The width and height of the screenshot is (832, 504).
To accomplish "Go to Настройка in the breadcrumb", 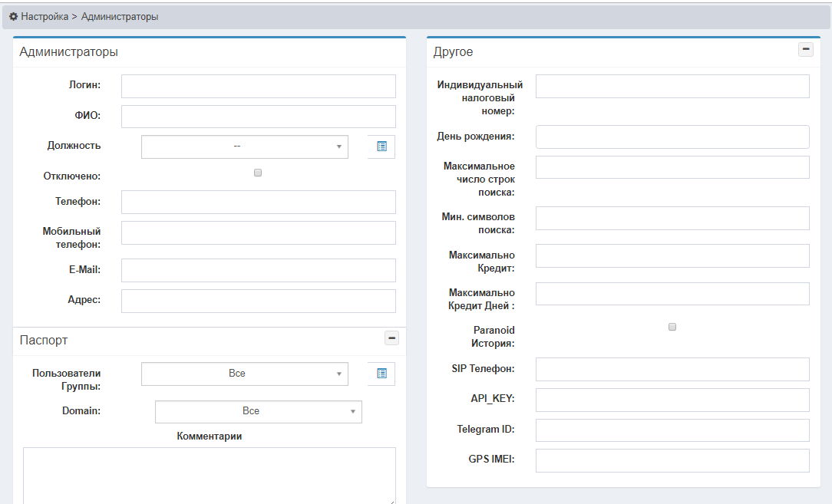I will pos(45,16).
